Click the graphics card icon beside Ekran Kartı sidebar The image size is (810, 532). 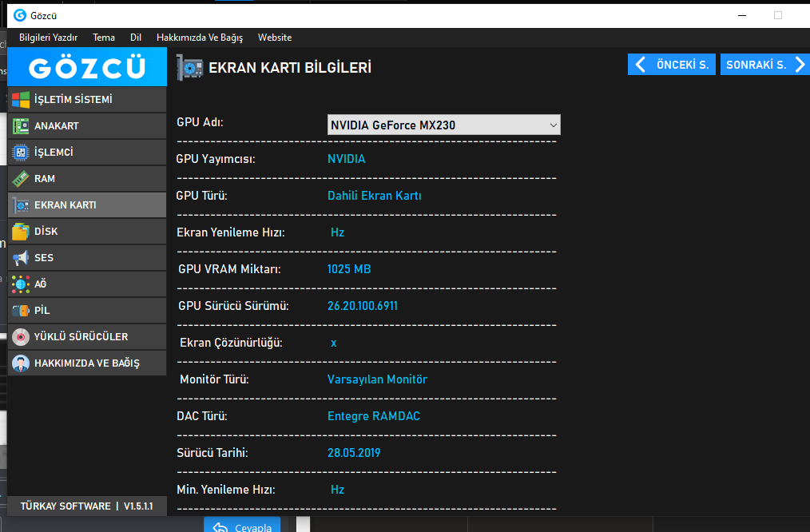[21, 205]
